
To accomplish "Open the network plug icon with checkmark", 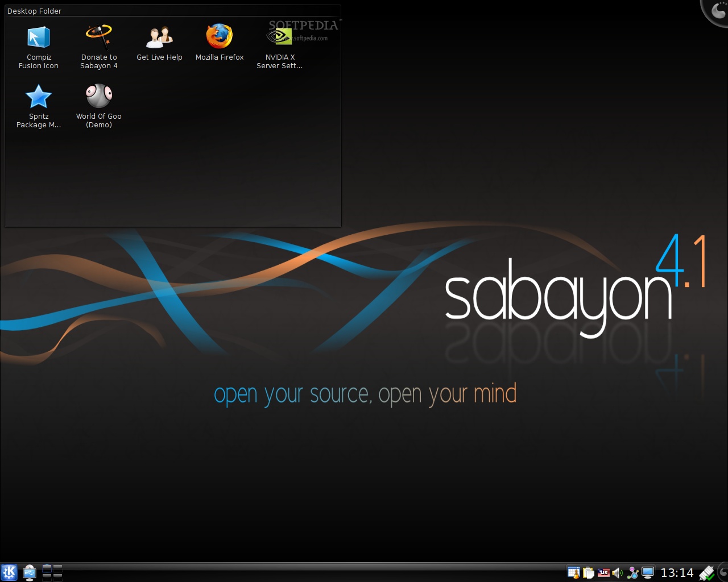I will point(707,572).
